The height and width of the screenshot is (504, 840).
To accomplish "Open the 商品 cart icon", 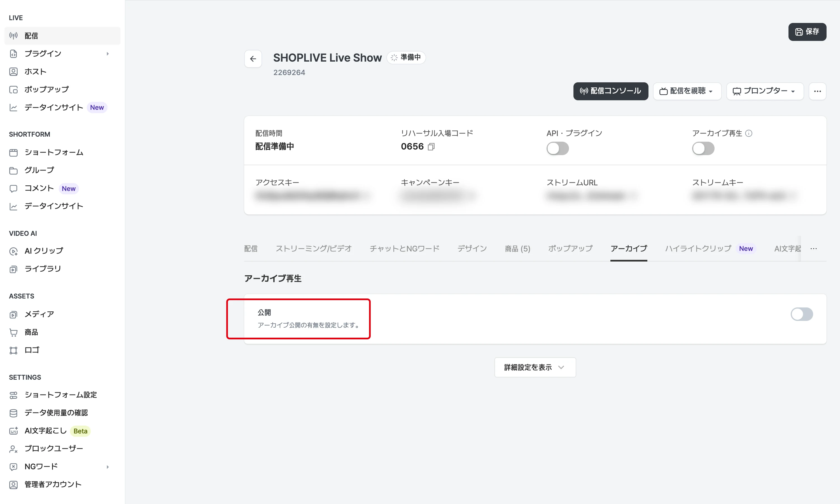I will point(13,332).
